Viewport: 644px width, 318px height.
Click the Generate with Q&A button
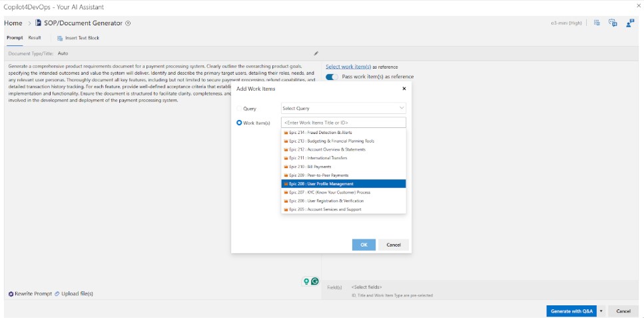point(571,311)
